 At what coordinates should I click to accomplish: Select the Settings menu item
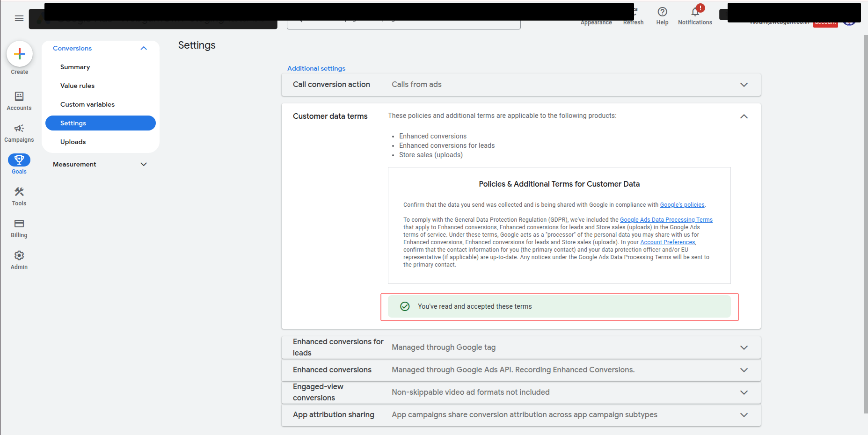pyautogui.click(x=101, y=123)
